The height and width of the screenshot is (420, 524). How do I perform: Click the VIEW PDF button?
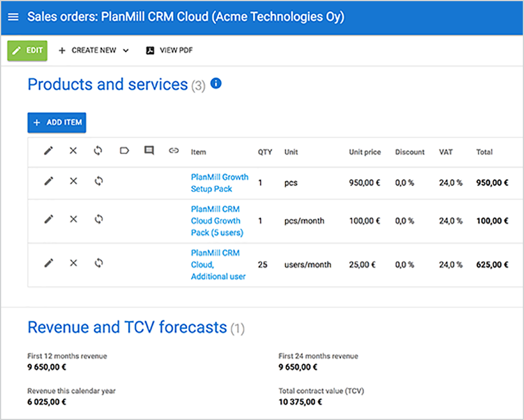[169, 51]
